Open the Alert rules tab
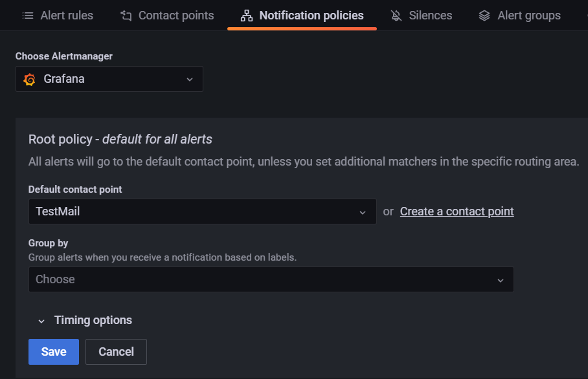Image resolution: width=588 pixels, height=379 pixels. [66, 16]
